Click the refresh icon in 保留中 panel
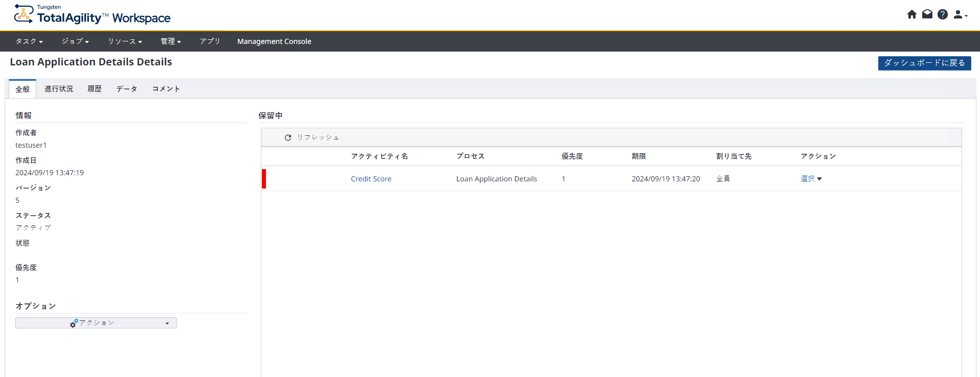The height and width of the screenshot is (377, 980). tap(288, 137)
